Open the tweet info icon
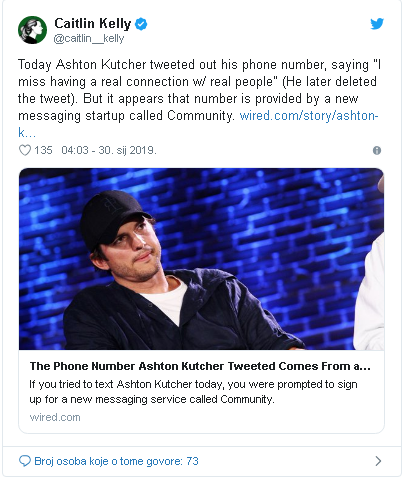The image size is (405, 479). pyautogui.click(x=377, y=150)
